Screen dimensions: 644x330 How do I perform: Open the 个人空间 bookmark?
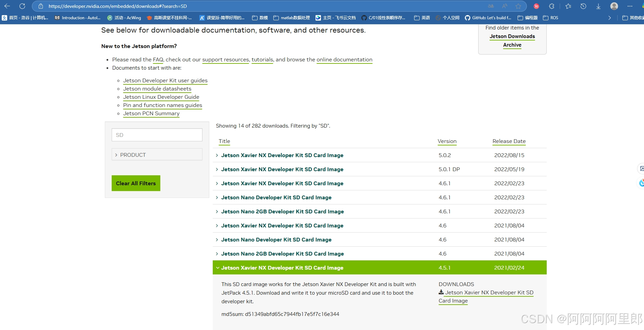point(447,18)
